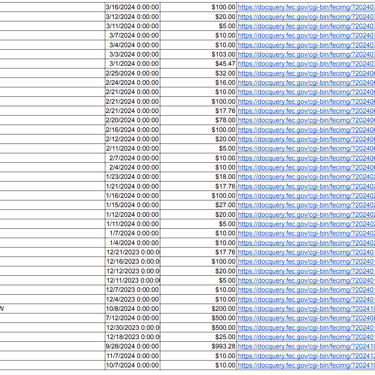Select the $100.00 amount in the 12/16/2023 row
375x375 pixels.
pos(198,261)
